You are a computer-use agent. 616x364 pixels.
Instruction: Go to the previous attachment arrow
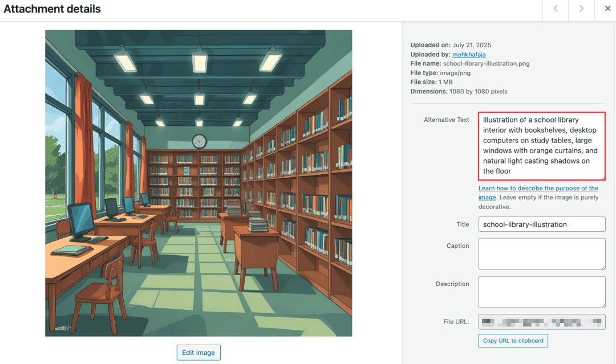pyautogui.click(x=555, y=9)
